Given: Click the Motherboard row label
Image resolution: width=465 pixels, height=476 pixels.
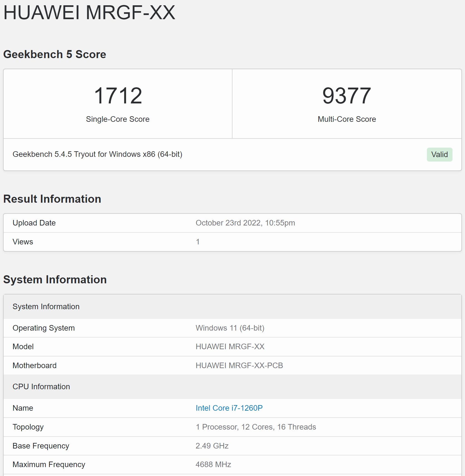Looking at the screenshot, I should pyautogui.click(x=34, y=366).
